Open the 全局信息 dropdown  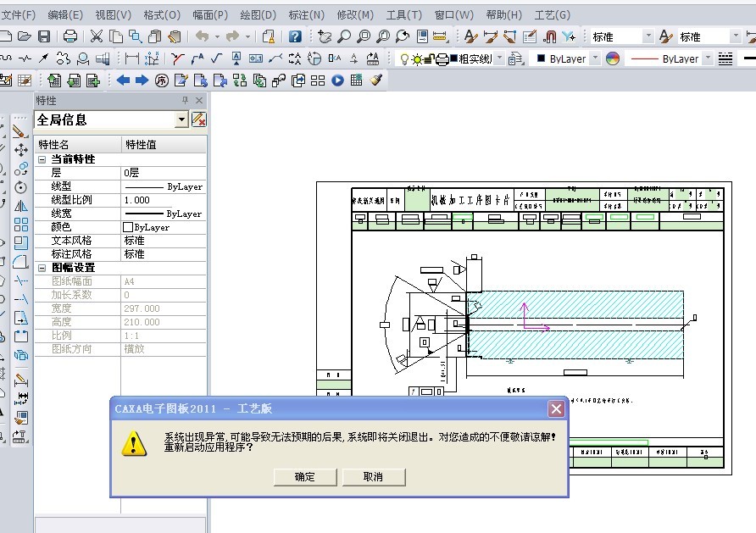(181, 120)
